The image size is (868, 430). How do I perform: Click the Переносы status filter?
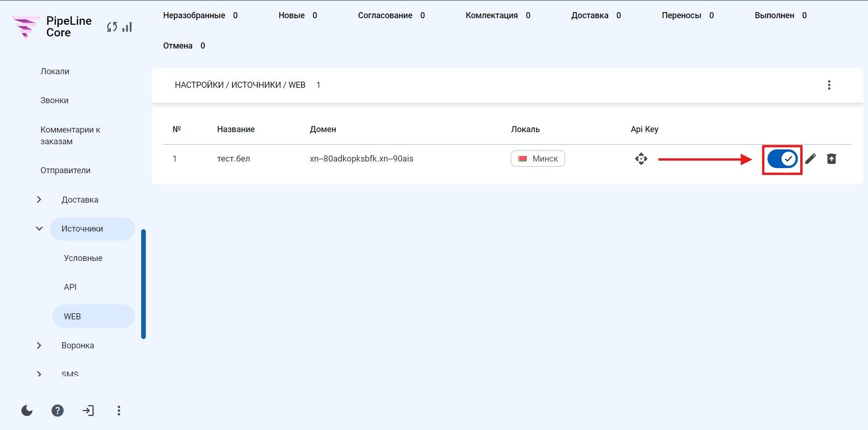688,15
